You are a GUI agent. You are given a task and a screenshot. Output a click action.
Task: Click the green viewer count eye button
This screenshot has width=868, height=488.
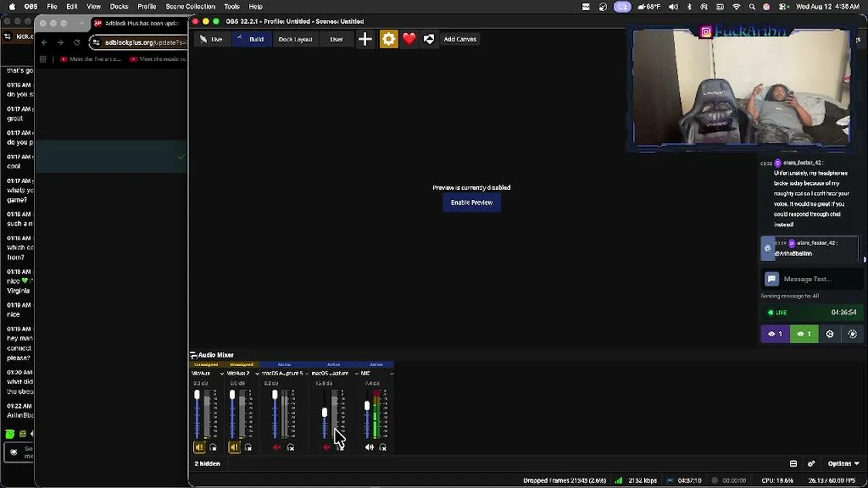pos(804,333)
